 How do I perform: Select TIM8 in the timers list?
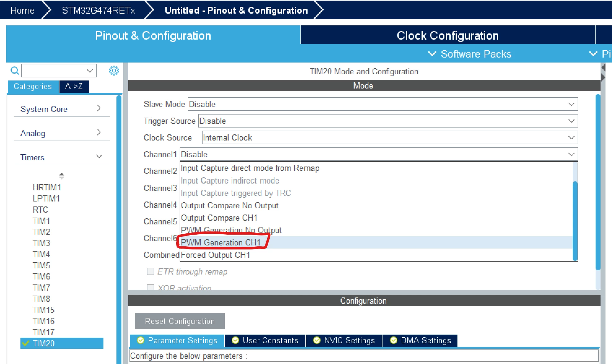point(41,299)
